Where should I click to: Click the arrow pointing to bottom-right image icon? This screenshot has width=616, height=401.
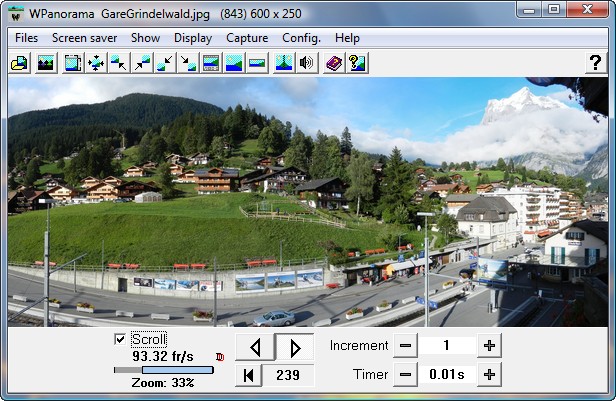188,63
